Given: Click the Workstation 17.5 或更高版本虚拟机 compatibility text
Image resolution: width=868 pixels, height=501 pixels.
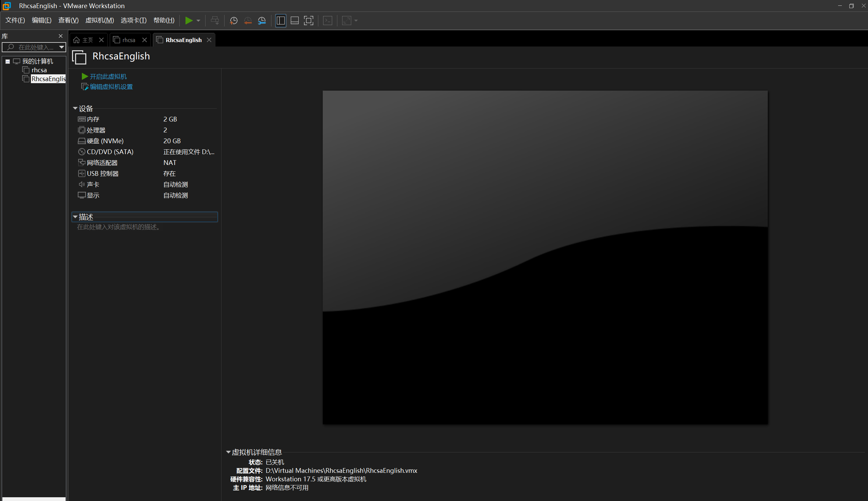Looking at the screenshot, I should (x=316, y=479).
